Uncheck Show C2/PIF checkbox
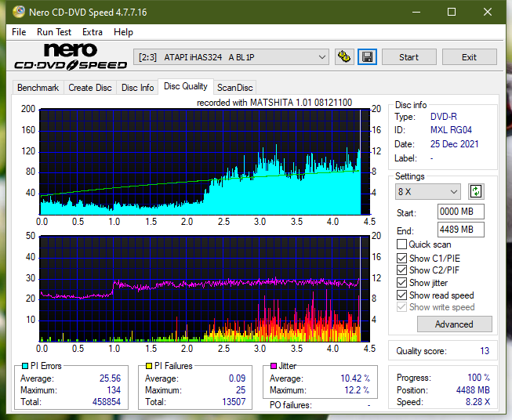 coord(401,270)
